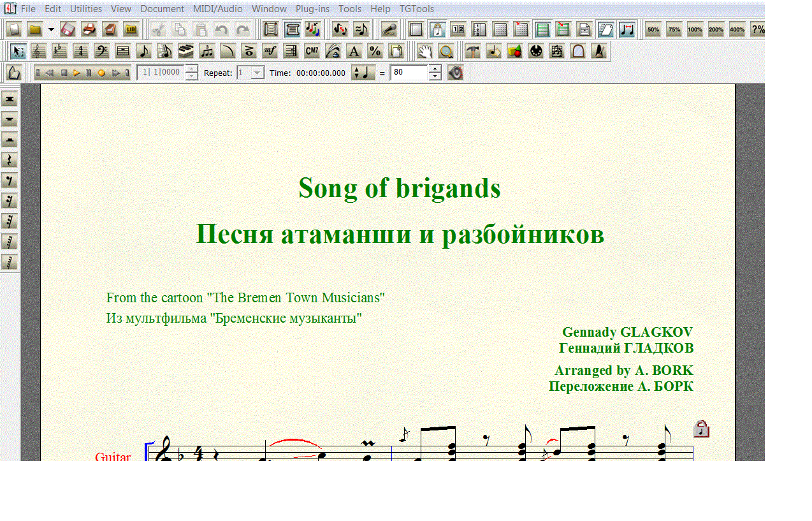Select the hammer tool icon

[x=472, y=51]
